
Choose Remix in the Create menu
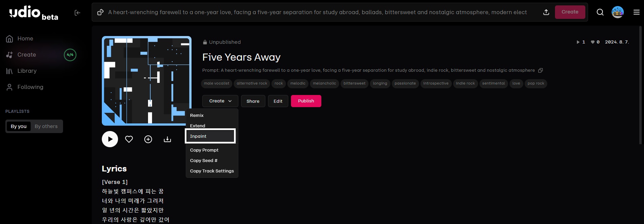click(197, 115)
